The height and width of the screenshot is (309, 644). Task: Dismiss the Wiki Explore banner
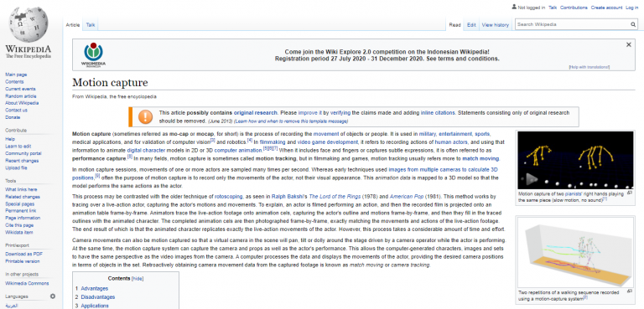628,44
